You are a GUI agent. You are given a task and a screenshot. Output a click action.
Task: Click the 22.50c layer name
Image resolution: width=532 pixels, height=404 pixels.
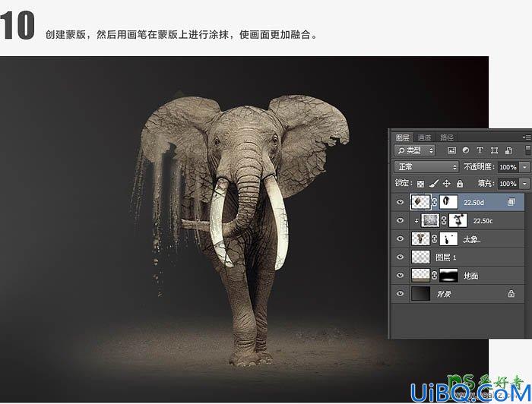(483, 221)
